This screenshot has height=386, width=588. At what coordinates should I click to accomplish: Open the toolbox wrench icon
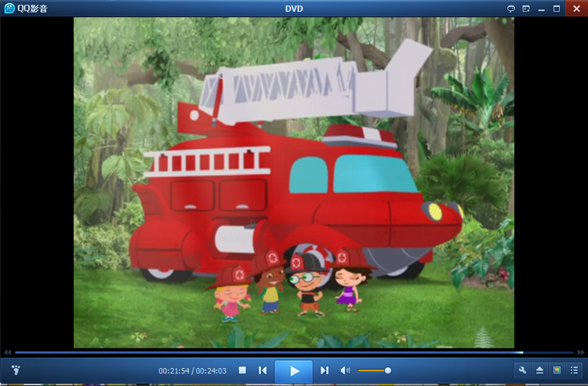(x=522, y=370)
